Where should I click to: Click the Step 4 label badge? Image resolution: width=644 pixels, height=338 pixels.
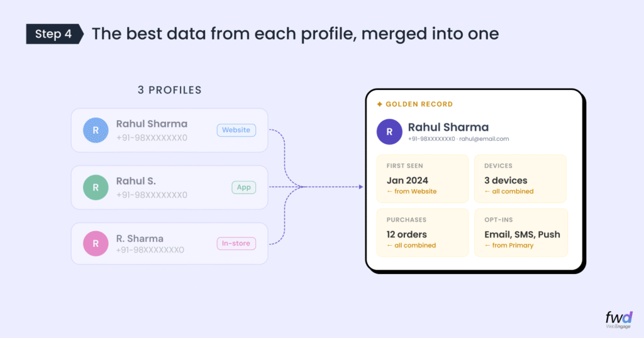[x=54, y=34]
